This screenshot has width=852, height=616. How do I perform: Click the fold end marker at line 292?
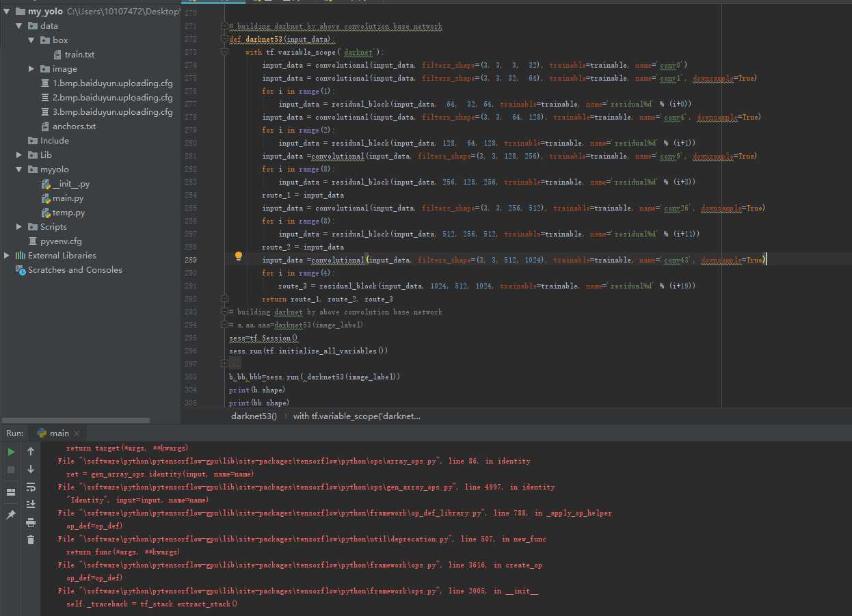pos(224,299)
